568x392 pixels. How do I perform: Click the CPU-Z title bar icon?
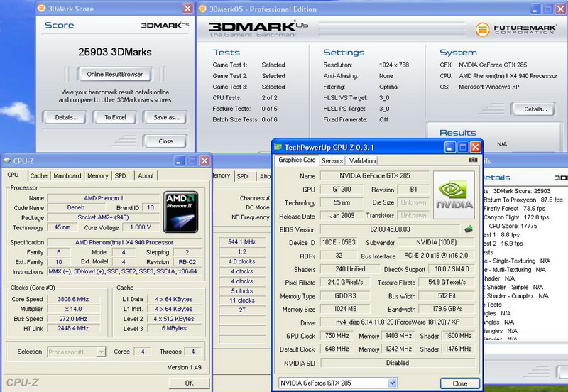[x=7, y=160]
